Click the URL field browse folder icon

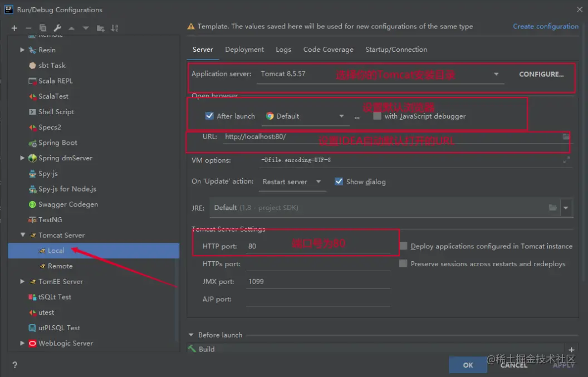(x=566, y=136)
